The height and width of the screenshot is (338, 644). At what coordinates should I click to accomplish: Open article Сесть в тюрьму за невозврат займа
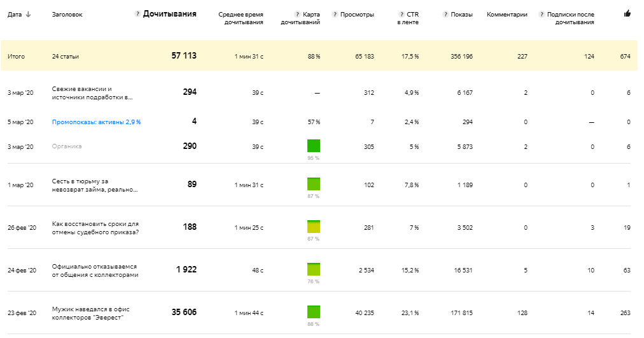point(94,185)
